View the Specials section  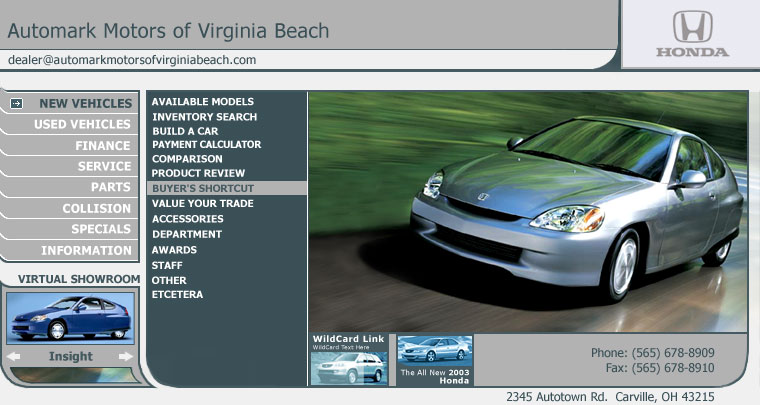101,229
